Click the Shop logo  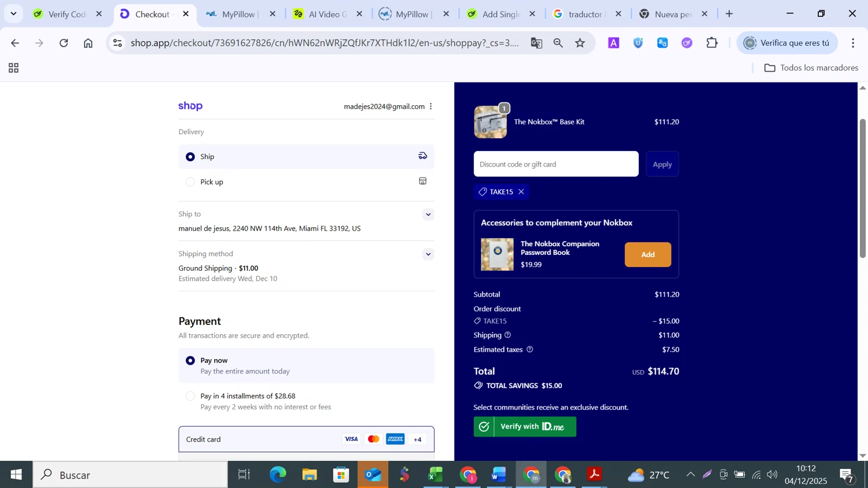click(x=190, y=106)
